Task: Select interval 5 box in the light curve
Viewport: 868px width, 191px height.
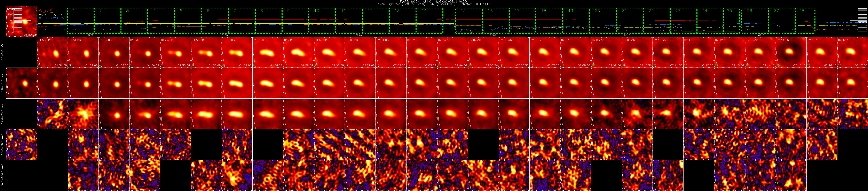Action: 188,21
